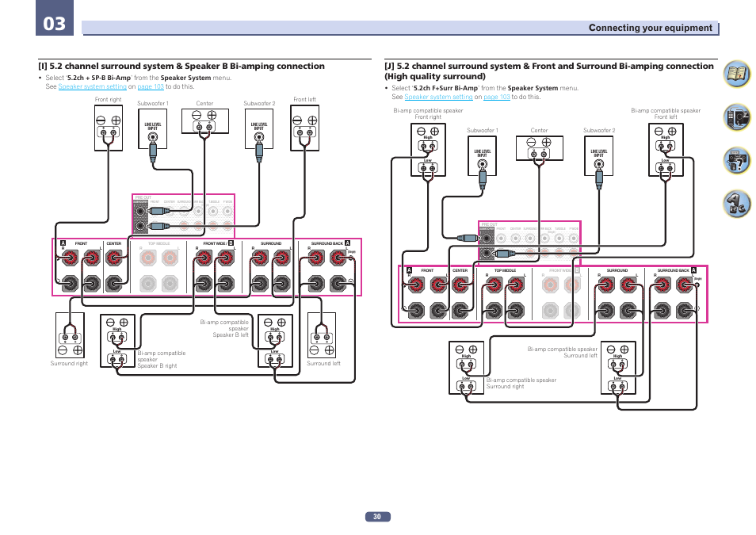Click 'Surround right' label in diagram I

(69, 363)
